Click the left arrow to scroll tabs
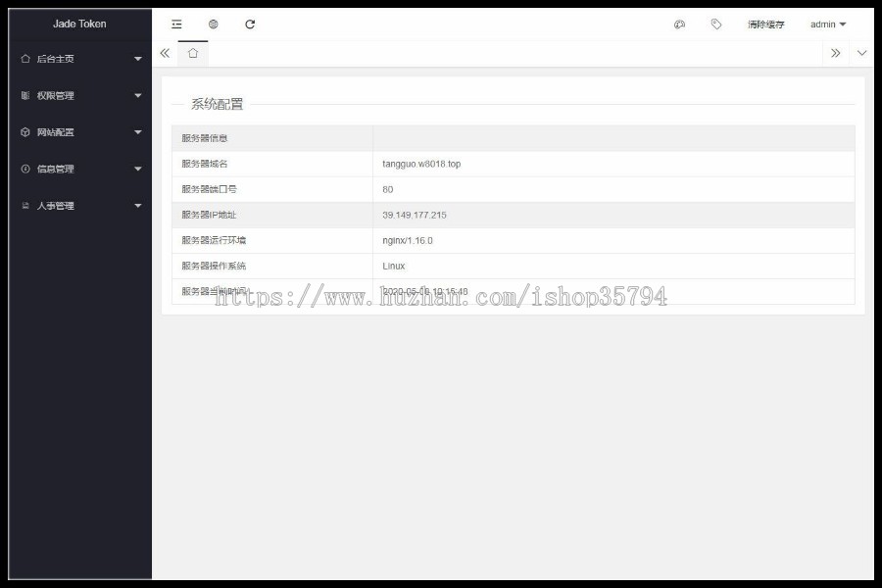 165,54
